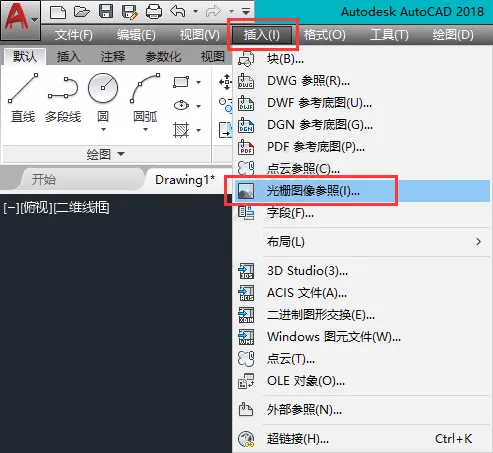Image resolution: width=493 pixels, height=453 pixels.
Task: Choose DWF 参考底图(U)... menu entry
Action: [362, 103]
